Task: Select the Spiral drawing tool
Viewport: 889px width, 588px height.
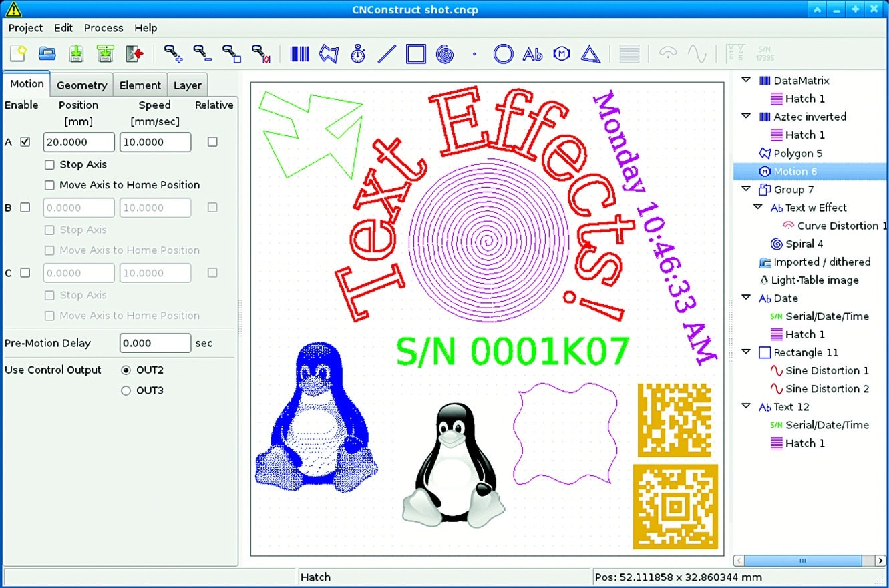Action: point(445,53)
